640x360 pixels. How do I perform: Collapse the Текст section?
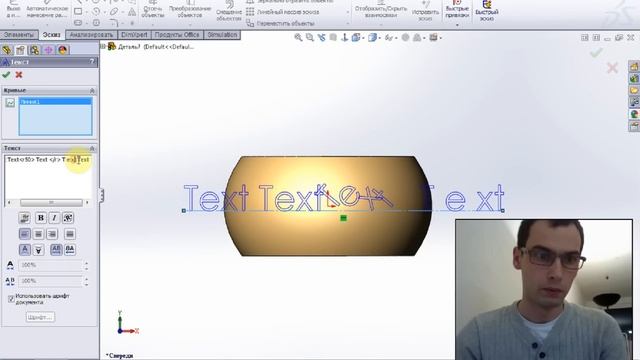(x=92, y=148)
